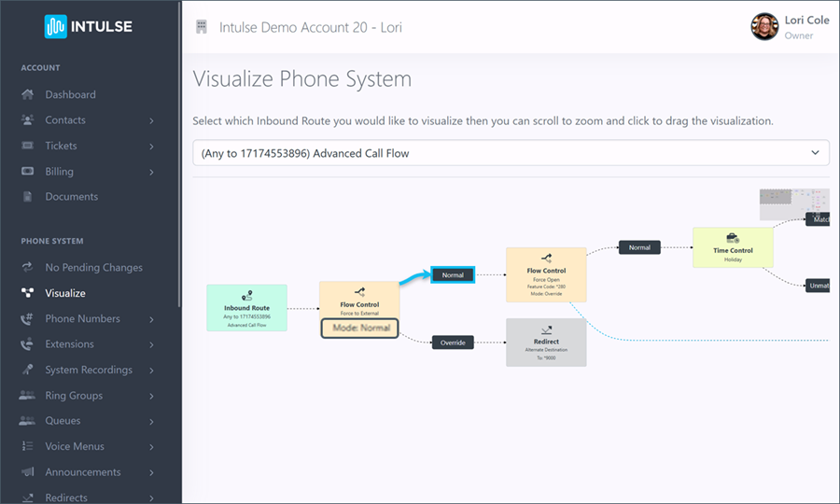Click the Force Open Flow Control icon

point(546,259)
